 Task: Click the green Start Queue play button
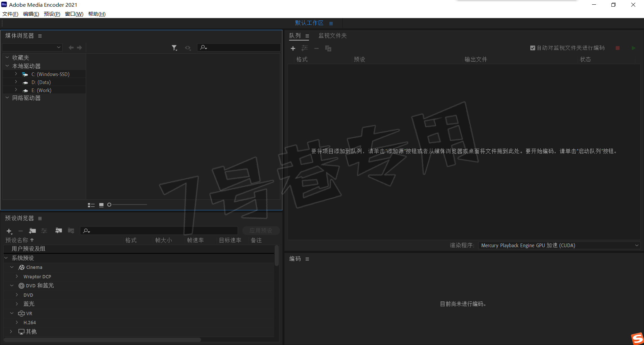pyautogui.click(x=634, y=48)
